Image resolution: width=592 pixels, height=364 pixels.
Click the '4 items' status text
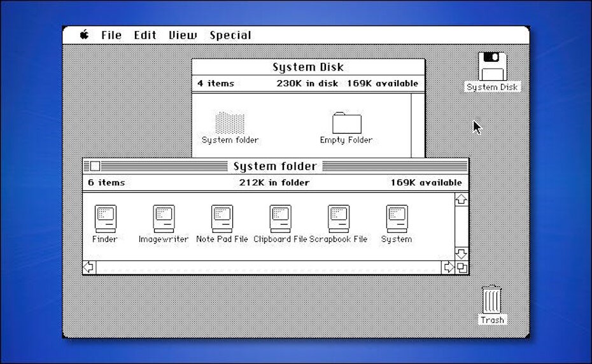pos(216,83)
